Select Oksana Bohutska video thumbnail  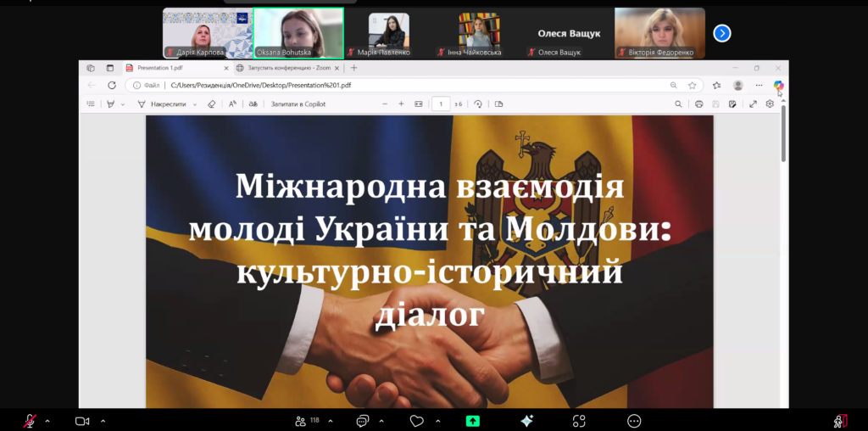pos(298,33)
